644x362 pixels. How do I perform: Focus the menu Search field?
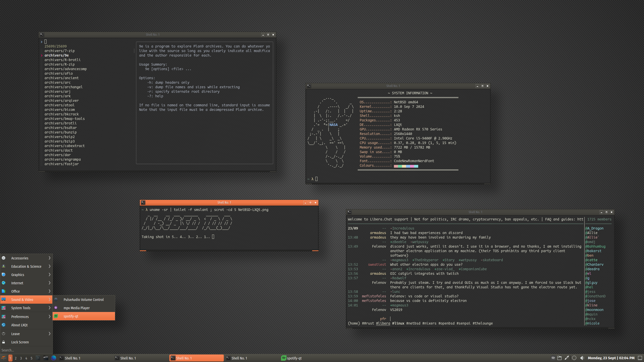point(26,350)
